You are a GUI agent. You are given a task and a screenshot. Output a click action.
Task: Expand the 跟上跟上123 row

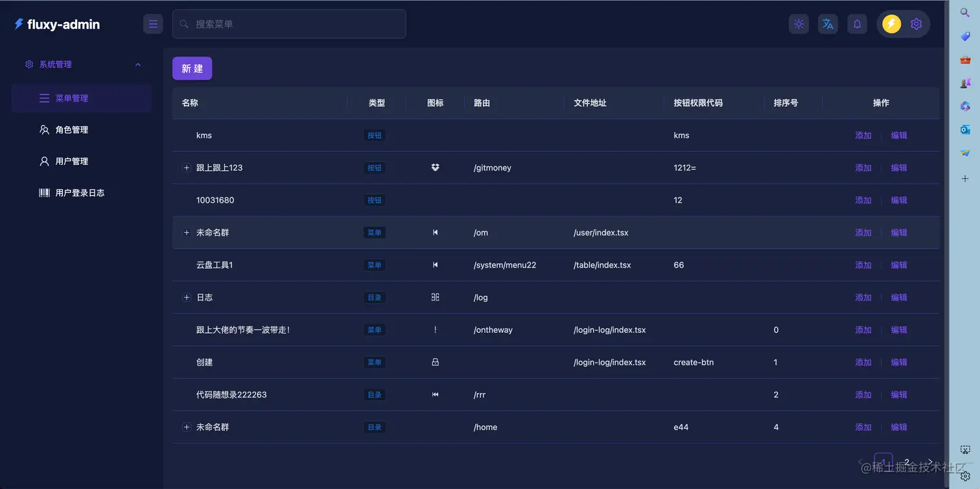click(x=187, y=168)
